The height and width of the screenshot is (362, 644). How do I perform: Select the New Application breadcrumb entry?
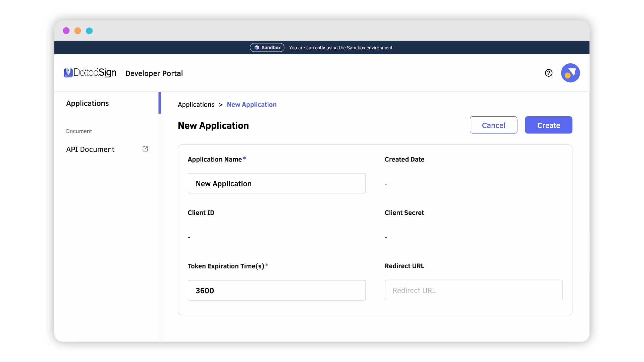tap(252, 105)
